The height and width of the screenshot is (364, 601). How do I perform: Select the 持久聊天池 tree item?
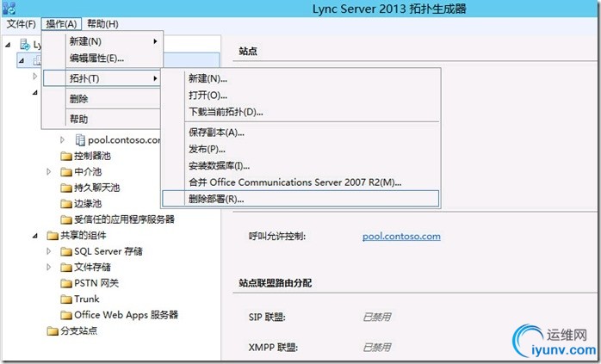(x=97, y=188)
